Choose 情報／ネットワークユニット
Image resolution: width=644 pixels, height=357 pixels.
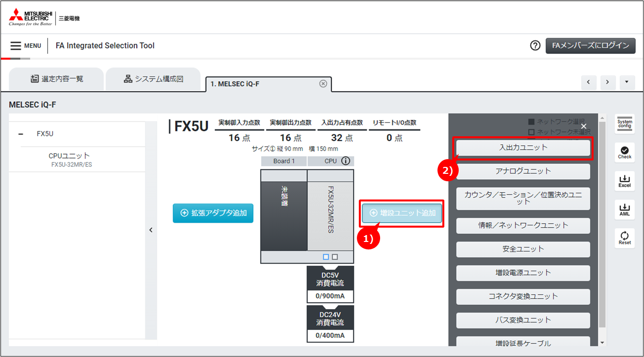tap(523, 226)
